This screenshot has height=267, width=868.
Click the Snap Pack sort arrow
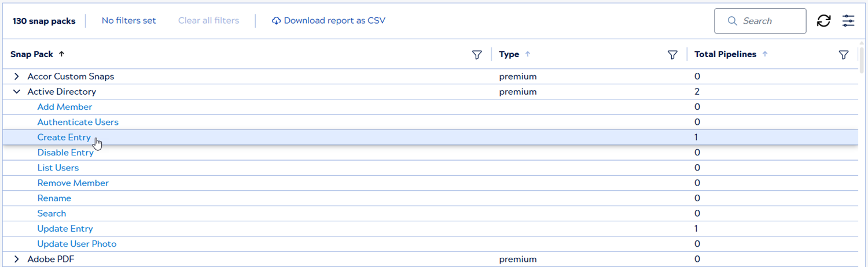click(x=61, y=54)
